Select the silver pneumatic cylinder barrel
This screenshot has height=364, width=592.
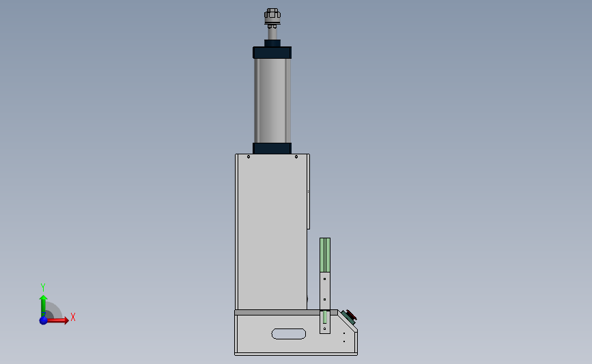[x=272, y=100]
